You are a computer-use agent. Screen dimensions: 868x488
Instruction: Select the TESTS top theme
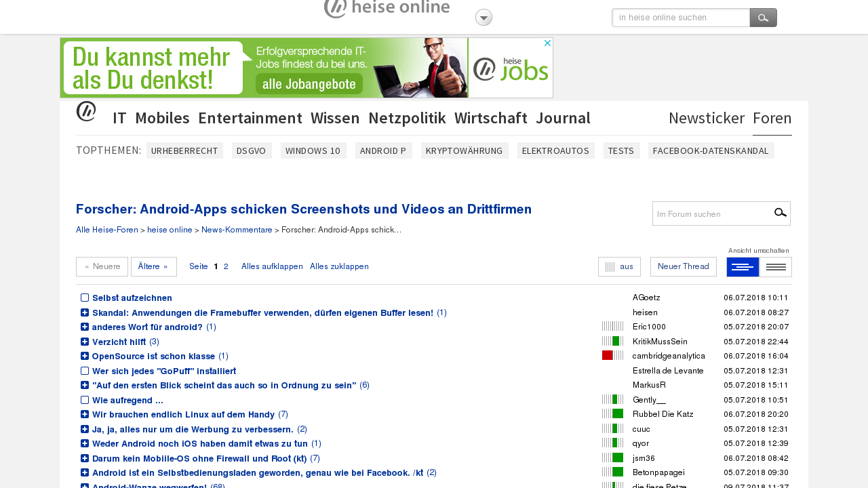click(x=621, y=150)
